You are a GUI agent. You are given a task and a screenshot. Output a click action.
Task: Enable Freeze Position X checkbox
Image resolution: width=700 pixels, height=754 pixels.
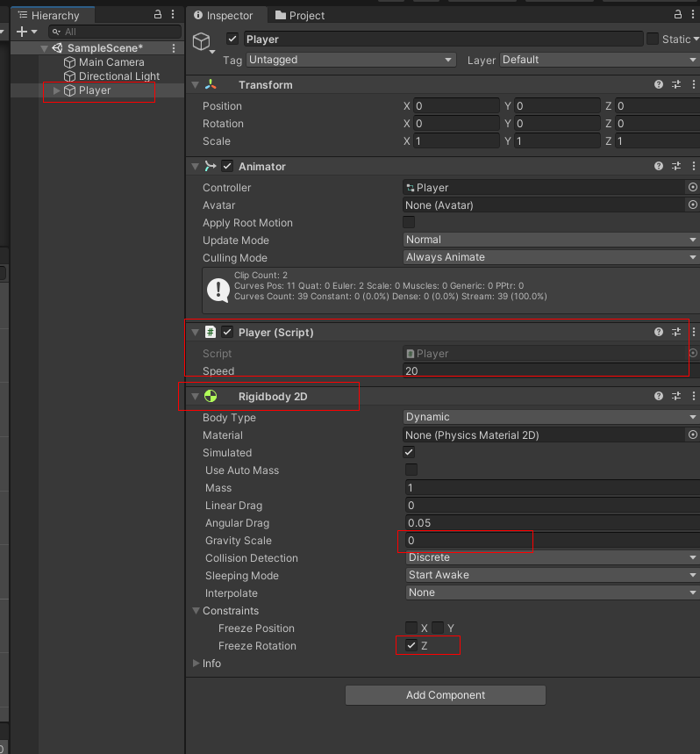[411, 628]
